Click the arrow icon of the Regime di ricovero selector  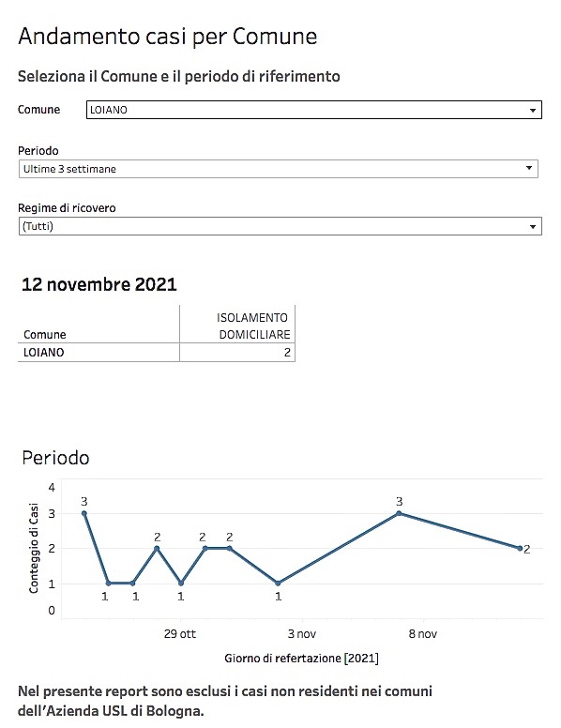[x=533, y=227]
